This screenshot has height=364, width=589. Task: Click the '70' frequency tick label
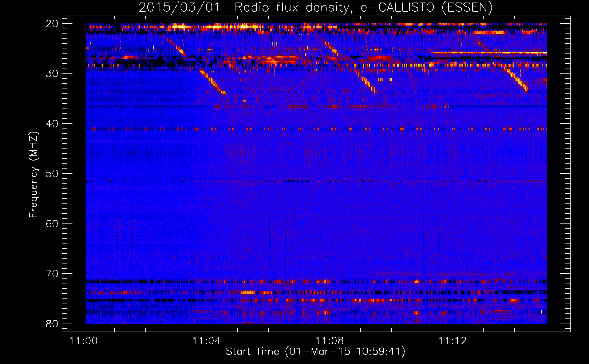pyautogui.click(x=52, y=274)
